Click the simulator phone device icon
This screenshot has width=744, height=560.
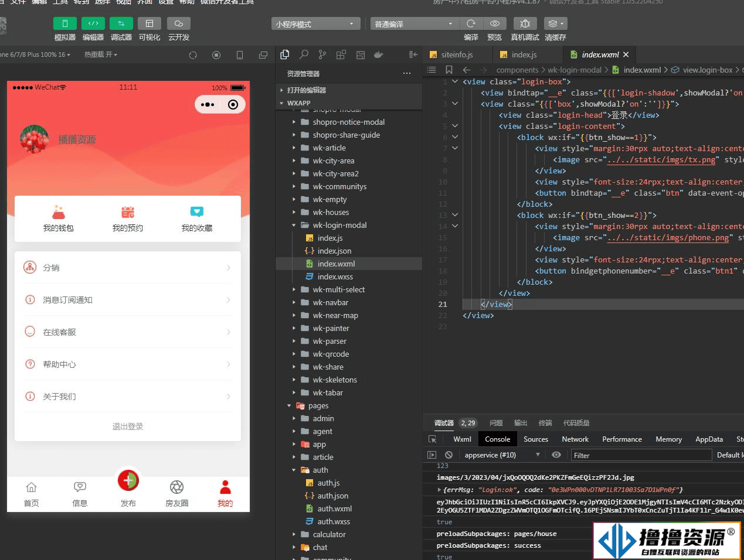point(240,55)
